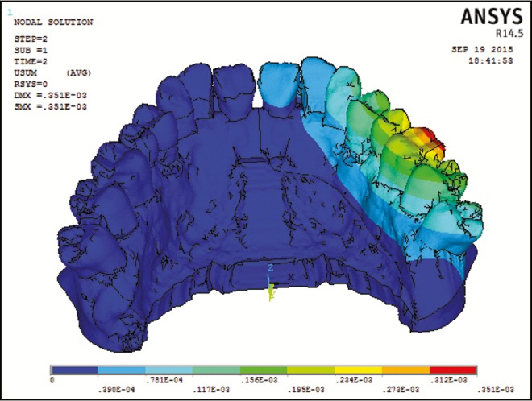This screenshot has width=532, height=401.
Task: Click the 0 legend minimum value
Action: 52,379
